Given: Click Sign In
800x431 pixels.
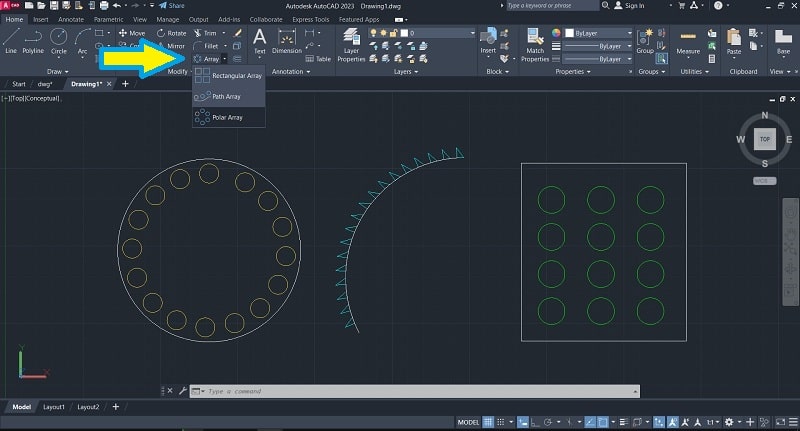Looking at the screenshot, I should (x=630, y=6).
